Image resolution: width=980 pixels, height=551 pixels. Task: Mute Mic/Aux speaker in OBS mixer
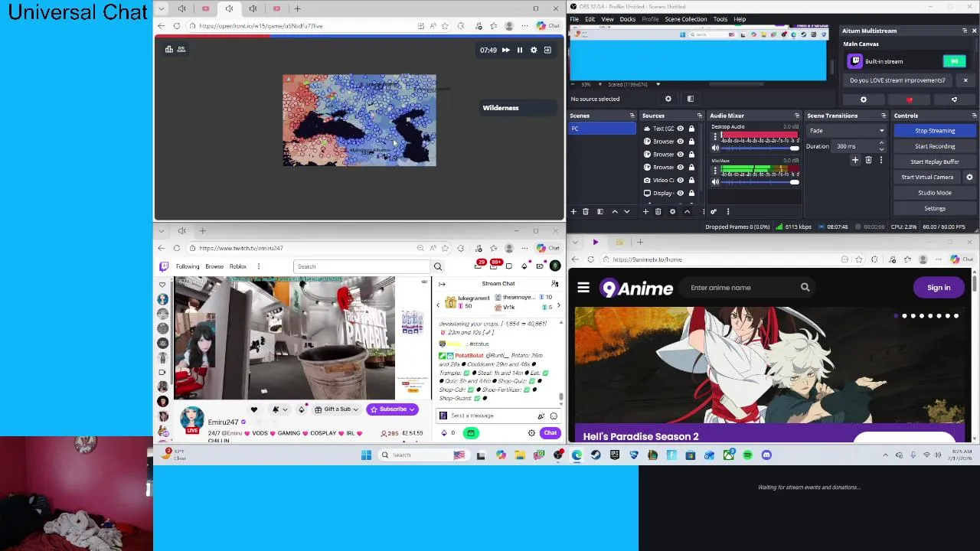pyautogui.click(x=715, y=181)
